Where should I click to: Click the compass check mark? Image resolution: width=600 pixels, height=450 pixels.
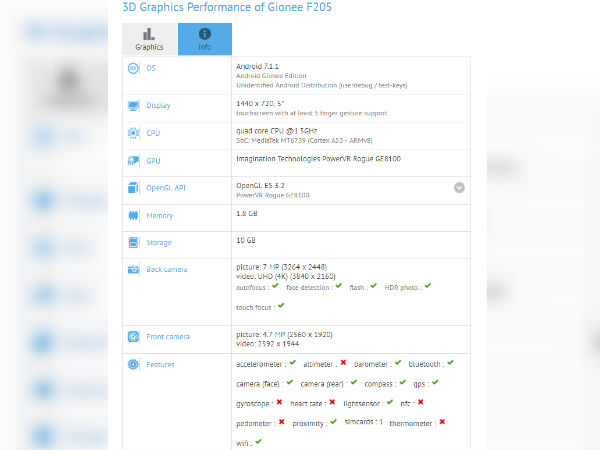click(403, 382)
